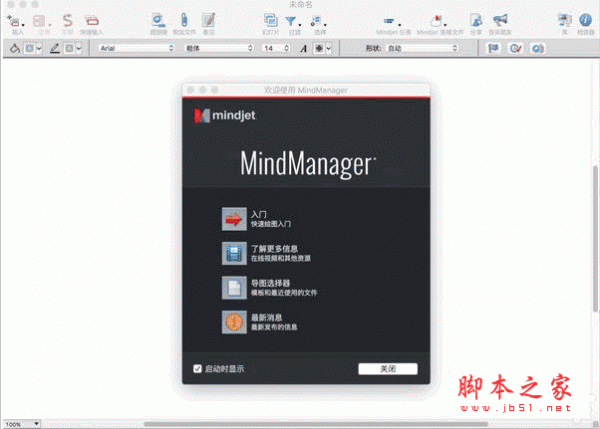Screen dimensions: 600x429
Task: Click the 入门 getting started link
Action: (x=259, y=214)
